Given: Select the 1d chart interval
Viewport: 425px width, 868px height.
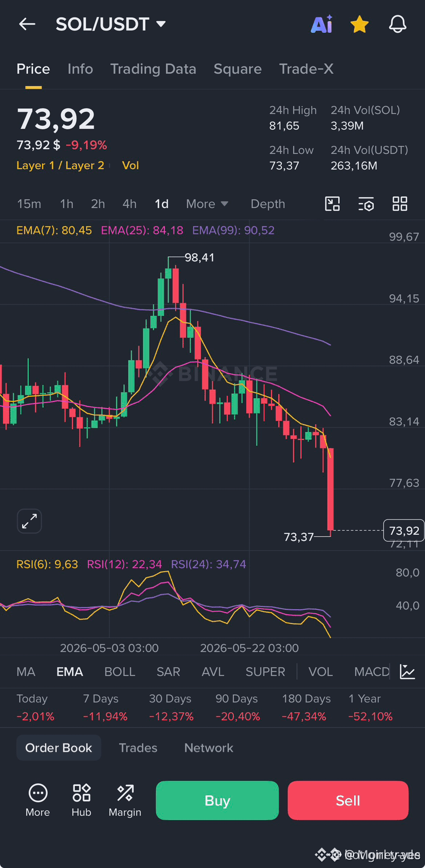Looking at the screenshot, I should pyautogui.click(x=162, y=204).
